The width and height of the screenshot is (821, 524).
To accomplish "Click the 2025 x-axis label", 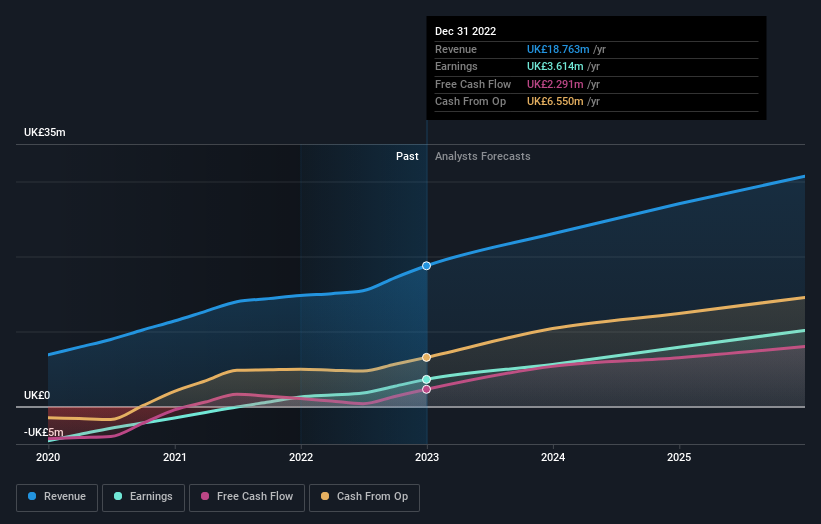I will 679,458.
